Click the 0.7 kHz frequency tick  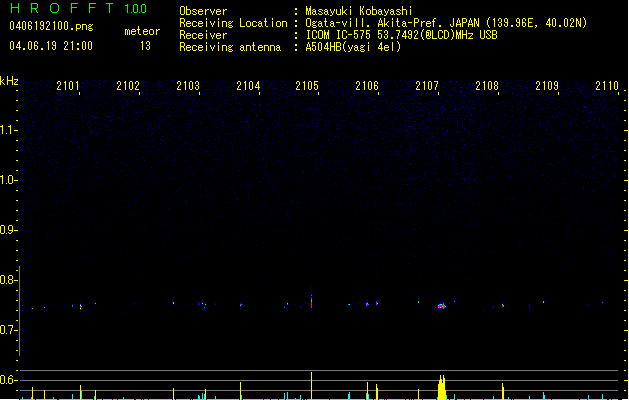coord(8,330)
